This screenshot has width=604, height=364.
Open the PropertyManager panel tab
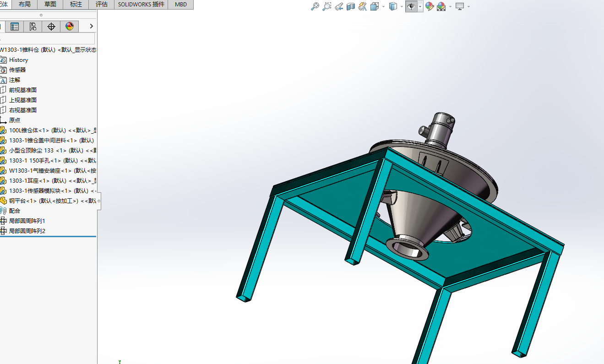[15, 27]
